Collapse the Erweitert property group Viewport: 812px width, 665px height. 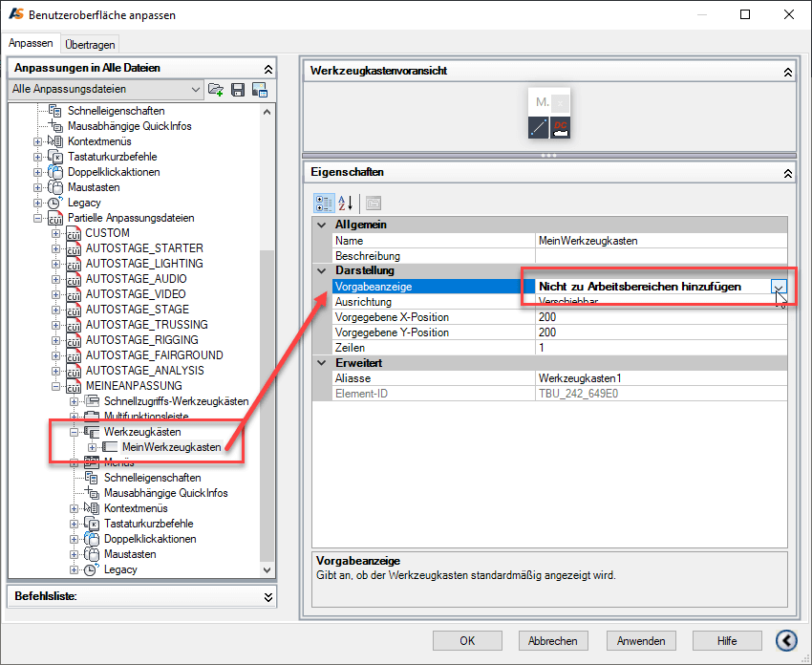pos(322,363)
